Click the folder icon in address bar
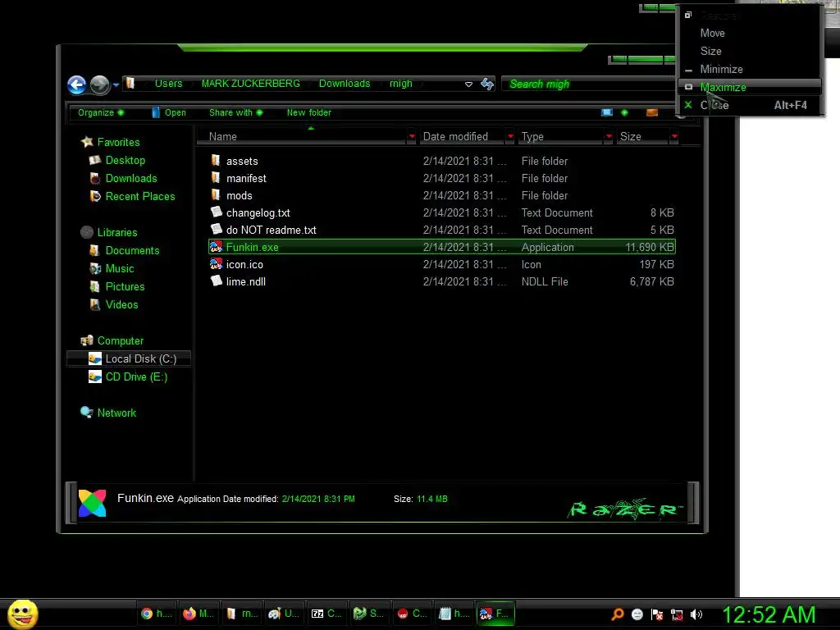This screenshot has width=840, height=630. 130,83
